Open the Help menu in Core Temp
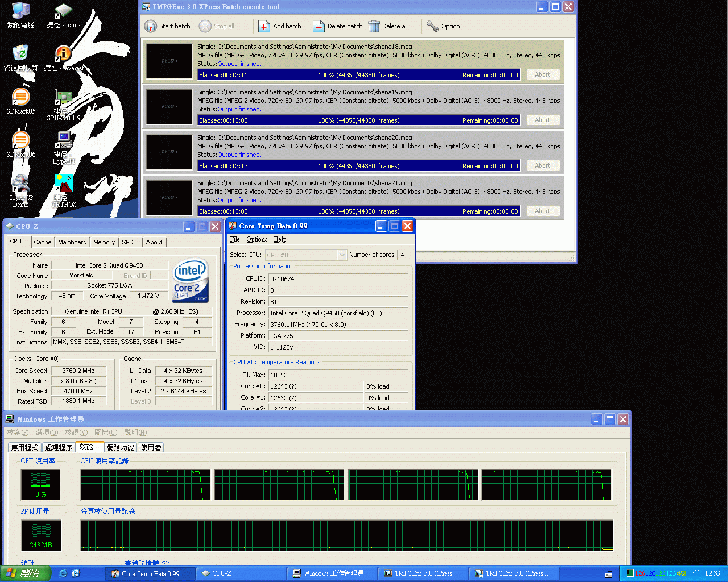The image size is (728, 582). 280,239
